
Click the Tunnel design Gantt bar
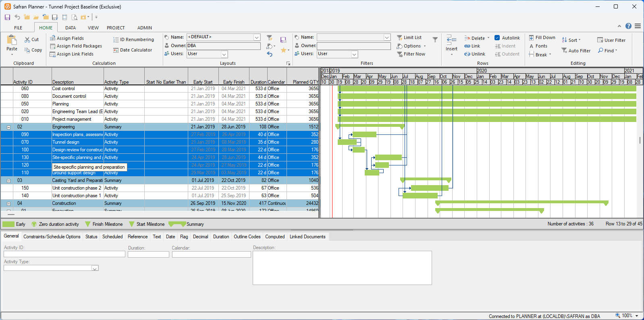click(x=347, y=142)
